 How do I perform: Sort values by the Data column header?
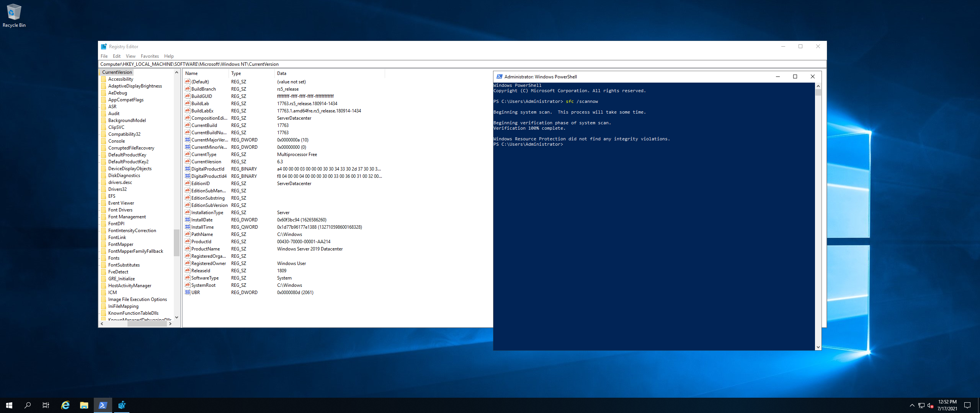pyautogui.click(x=330, y=73)
